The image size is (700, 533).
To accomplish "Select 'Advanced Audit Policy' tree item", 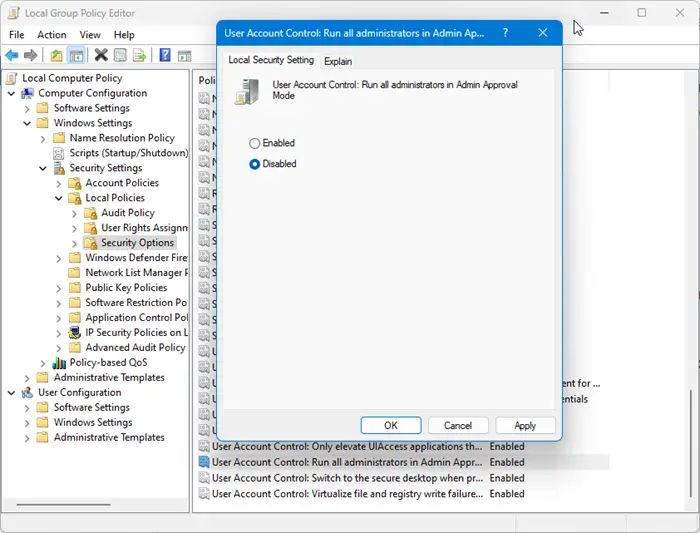I will 135,348.
